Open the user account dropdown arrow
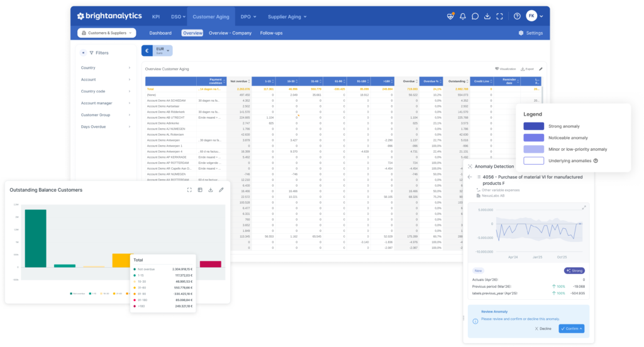Viewport: 644px width, 347px height. (x=541, y=16)
